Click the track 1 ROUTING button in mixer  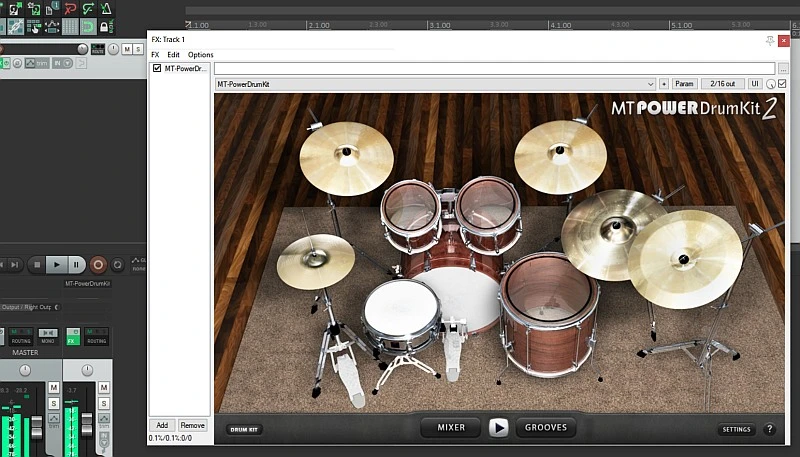(x=96, y=337)
